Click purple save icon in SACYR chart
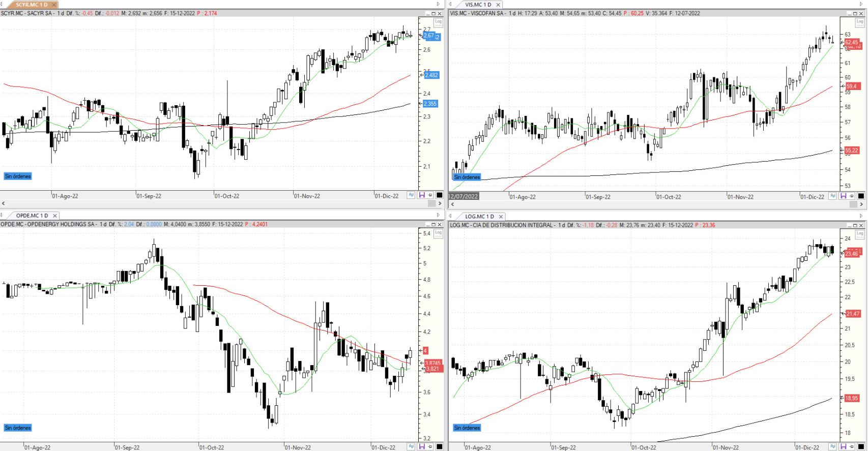Screen dimensions: 868x451 pos(422,195)
